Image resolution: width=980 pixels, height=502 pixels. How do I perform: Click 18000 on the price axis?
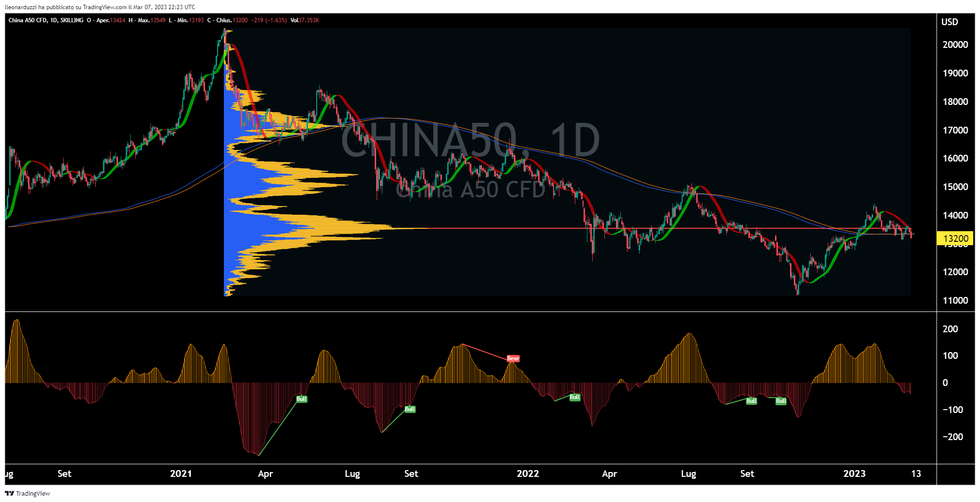pos(955,102)
